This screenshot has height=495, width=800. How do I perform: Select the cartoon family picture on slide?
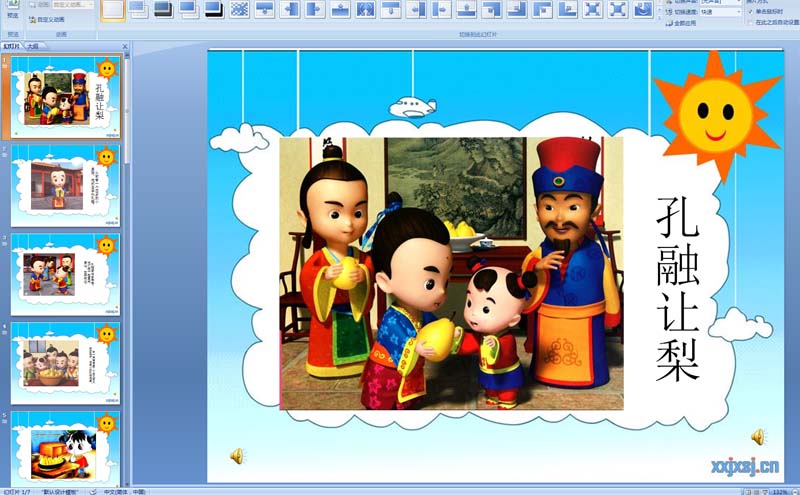452,273
